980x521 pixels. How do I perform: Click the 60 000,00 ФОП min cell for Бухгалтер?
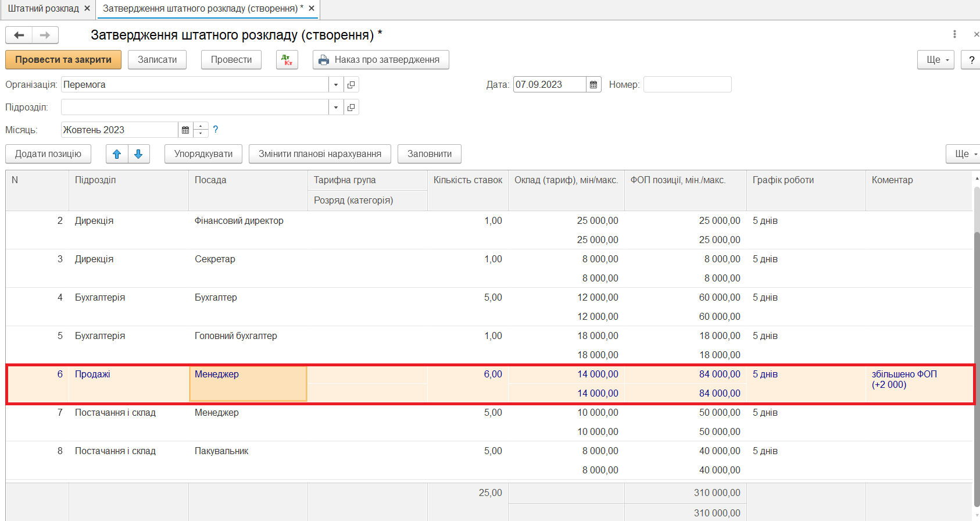click(x=685, y=298)
